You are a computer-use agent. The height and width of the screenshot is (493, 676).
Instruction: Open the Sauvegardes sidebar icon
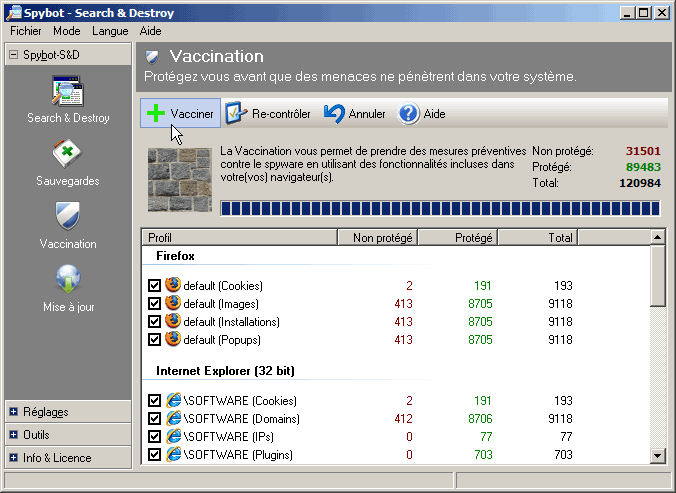(68, 154)
